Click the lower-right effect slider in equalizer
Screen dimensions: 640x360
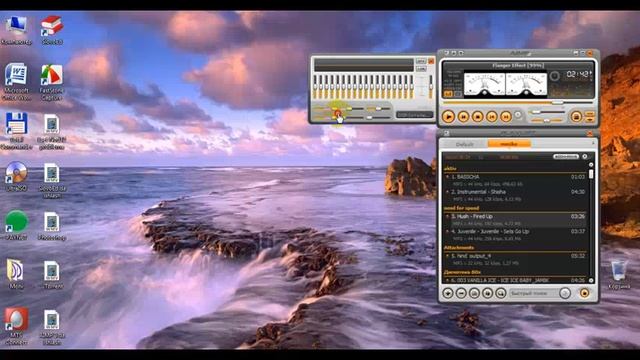(x=379, y=118)
